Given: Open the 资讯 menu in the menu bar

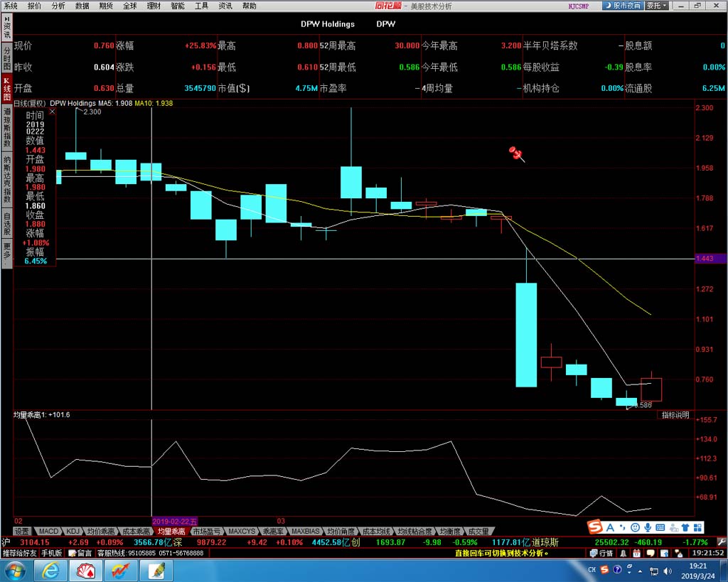Looking at the screenshot, I should [225, 6].
